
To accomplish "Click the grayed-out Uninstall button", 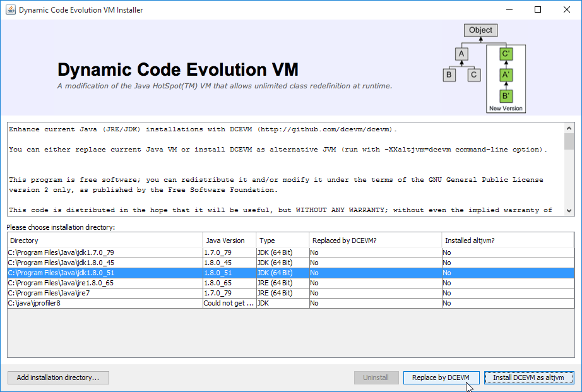I will point(376,377).
